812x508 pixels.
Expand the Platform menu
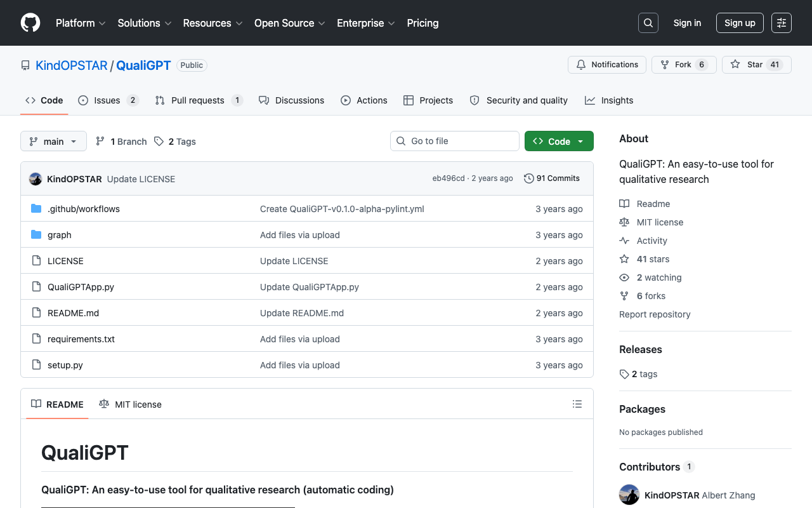[x=81, y=23]
